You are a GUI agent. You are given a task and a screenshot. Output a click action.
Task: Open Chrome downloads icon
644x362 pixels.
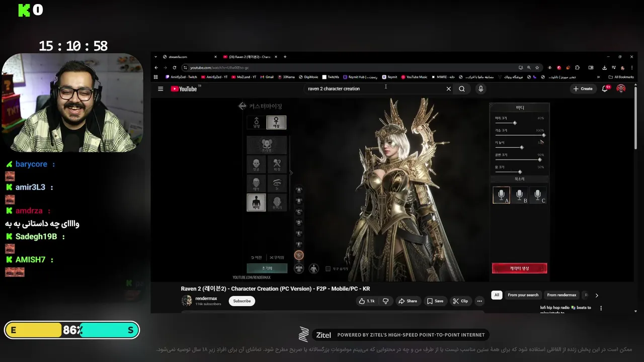coord(604,67)
